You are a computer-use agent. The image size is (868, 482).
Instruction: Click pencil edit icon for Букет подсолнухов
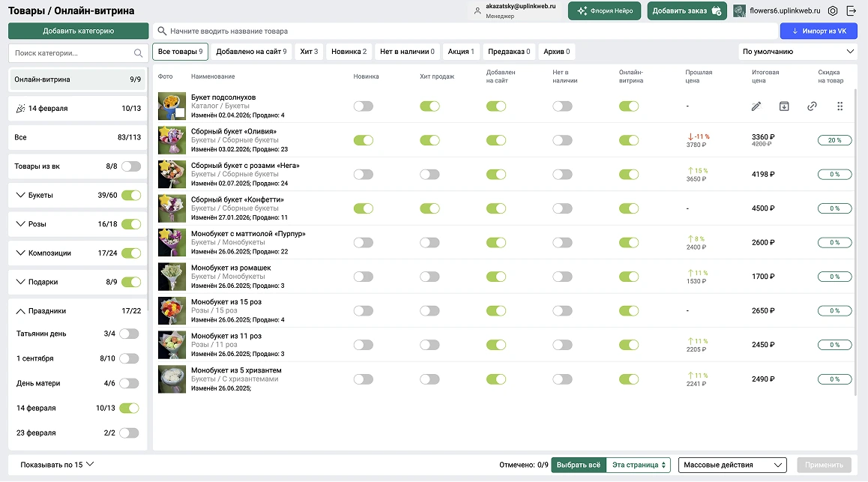coord(756,106)
